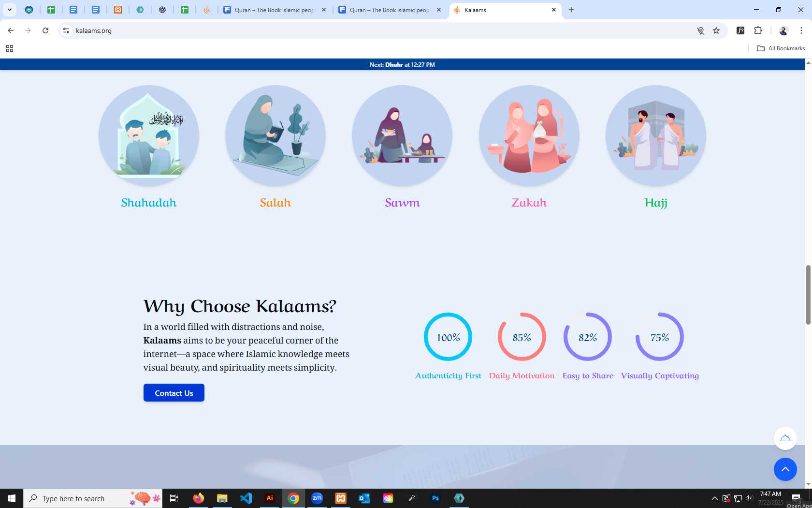Click the Shahadah heading link
Image resolution: width=812 pixels, height=508 pixels.
pos(149,203)
